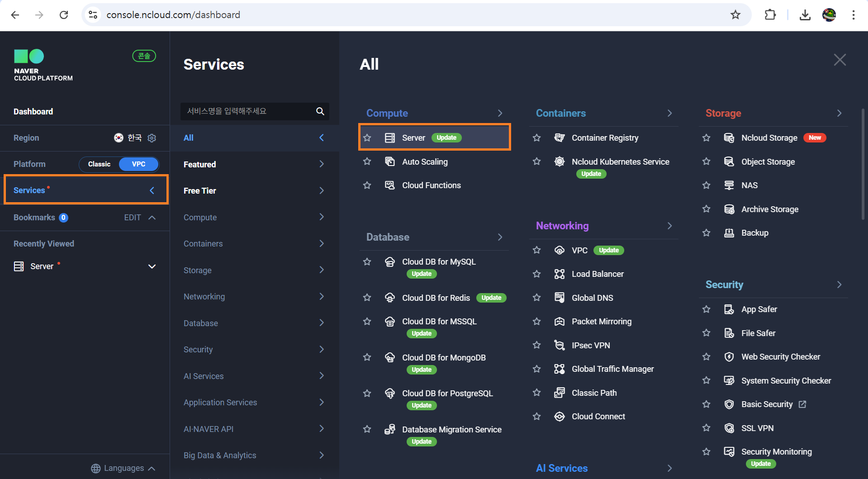
Task: Click the IPsec VPN icon
Action: pyautogui.click(x=560, y=345)
